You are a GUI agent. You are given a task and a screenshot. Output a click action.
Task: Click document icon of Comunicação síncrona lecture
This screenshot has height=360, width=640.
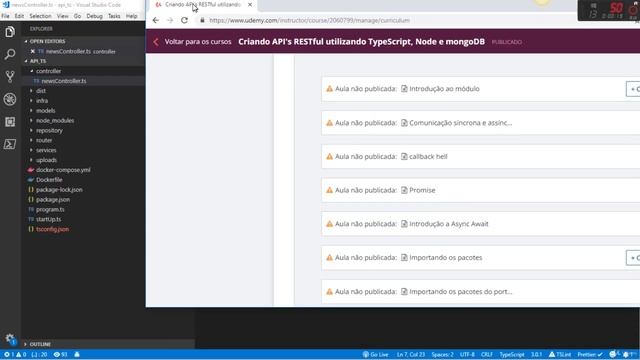coord(404,123)
